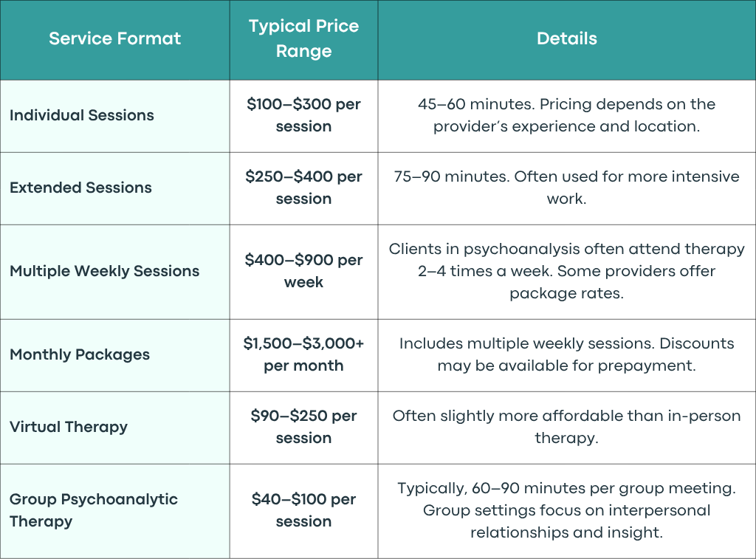Viewport: 756px width, 559px height.
Task: Select the Individual Sessions row label
Action: (x=82, y=115)
